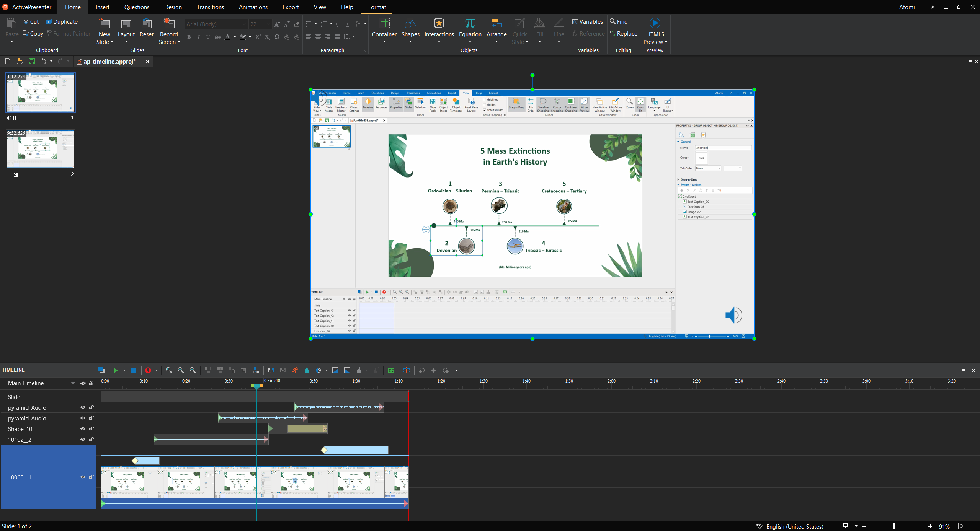Open the font size combo box
Image resolution: width=980 pixels, height=531 pixels.
260,24
